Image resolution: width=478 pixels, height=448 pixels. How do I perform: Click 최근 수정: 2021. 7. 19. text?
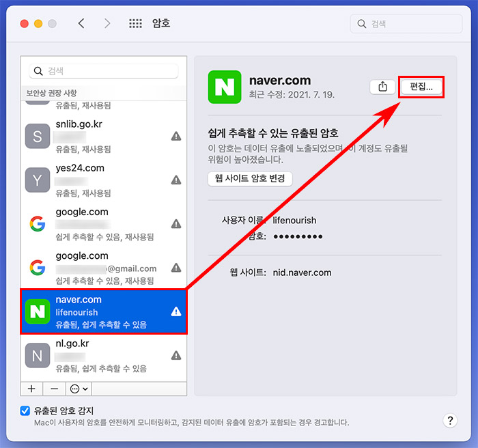click(x=292, y=94)
